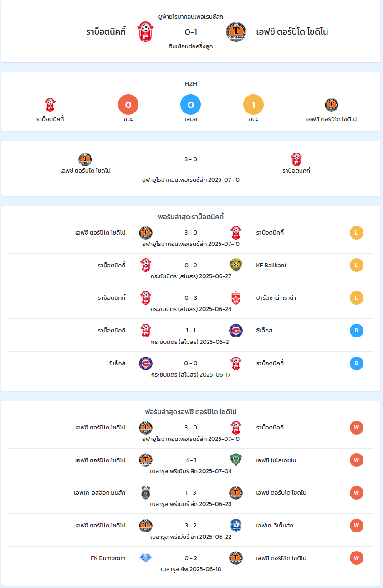Open the FK Bumprom team name link
Image resolution: width=383 pixels, height=588 pixels.
108,558
